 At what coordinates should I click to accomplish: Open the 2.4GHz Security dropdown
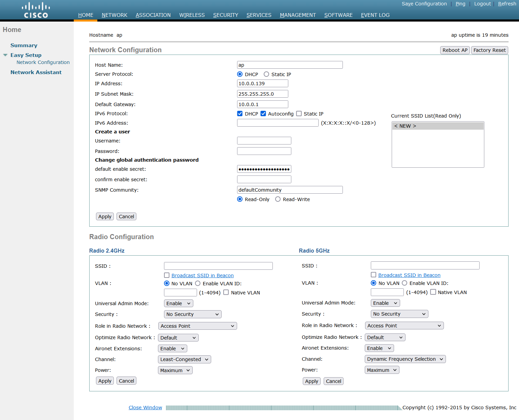pos(192,314)
